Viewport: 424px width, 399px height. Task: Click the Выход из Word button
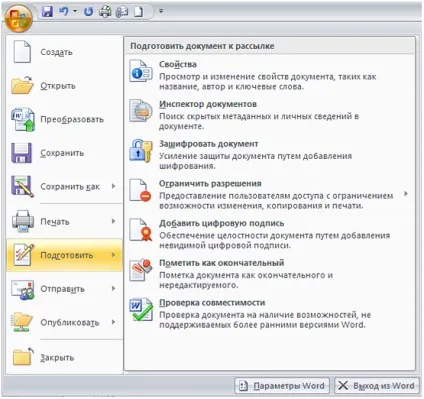point(376,386)
